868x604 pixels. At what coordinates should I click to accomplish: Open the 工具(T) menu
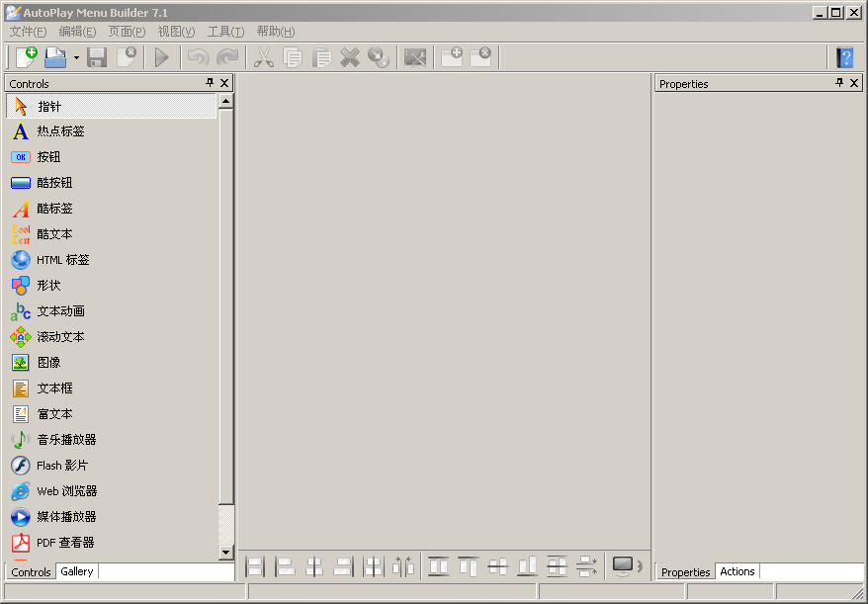point(225,32)
